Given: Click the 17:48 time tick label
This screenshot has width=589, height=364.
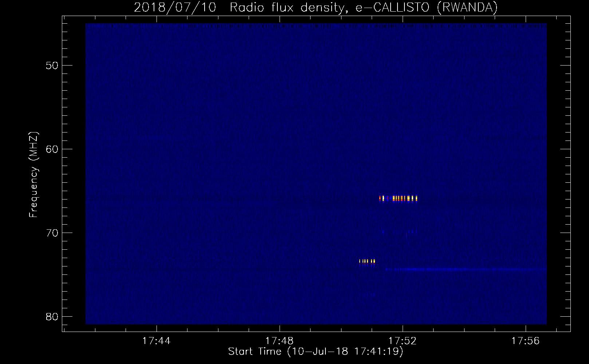Looking at the screenshot, I should (279, 341).
